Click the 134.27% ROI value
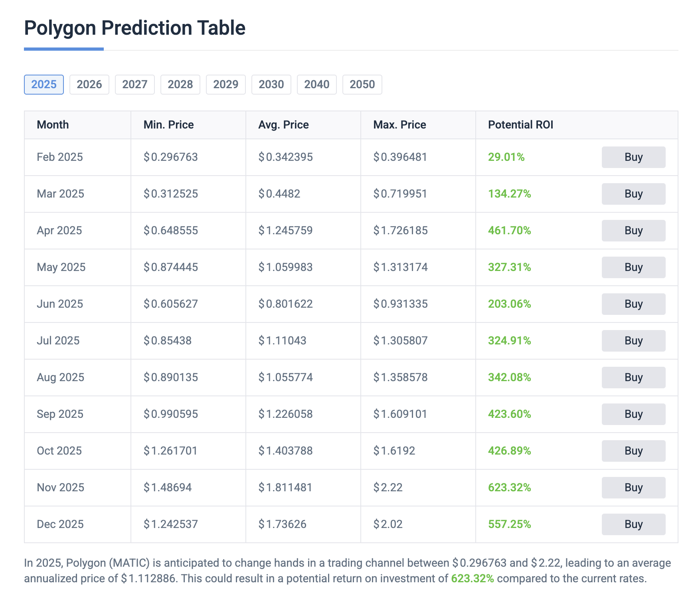 tap(509, 194)
